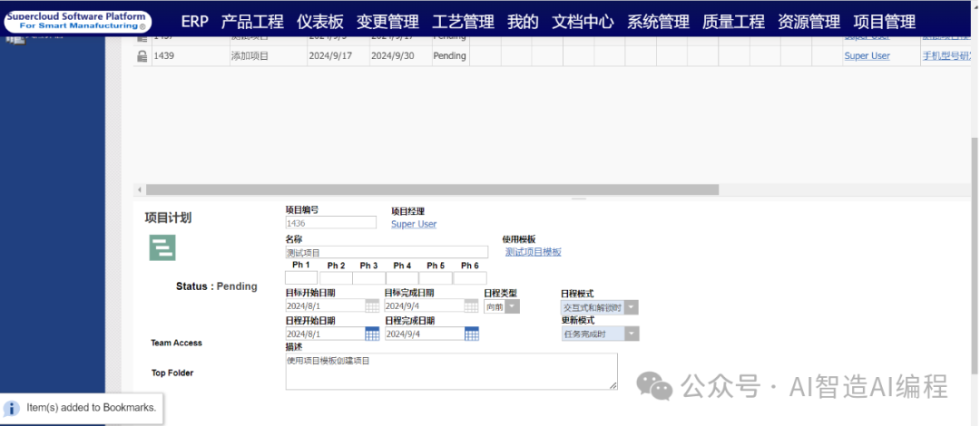Click the Ph 2 input box
The image size is (980, 426).
(337, 278)
